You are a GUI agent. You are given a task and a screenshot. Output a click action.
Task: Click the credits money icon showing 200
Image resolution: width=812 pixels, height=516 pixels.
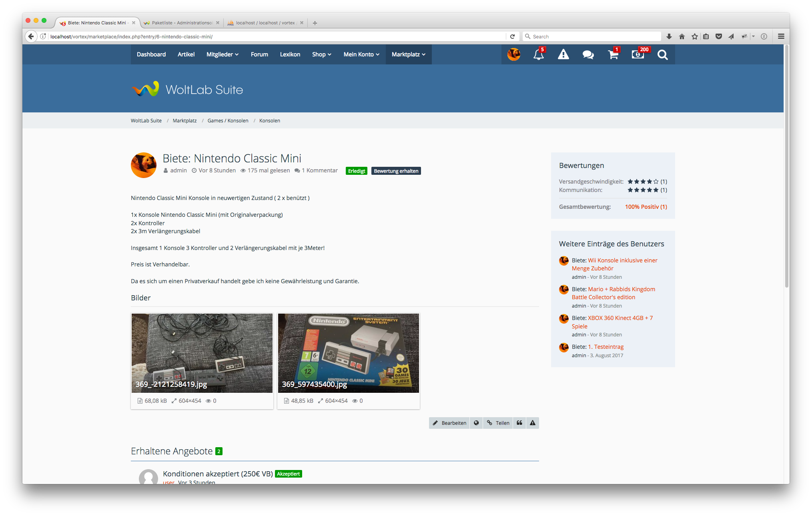pos(638,54)
